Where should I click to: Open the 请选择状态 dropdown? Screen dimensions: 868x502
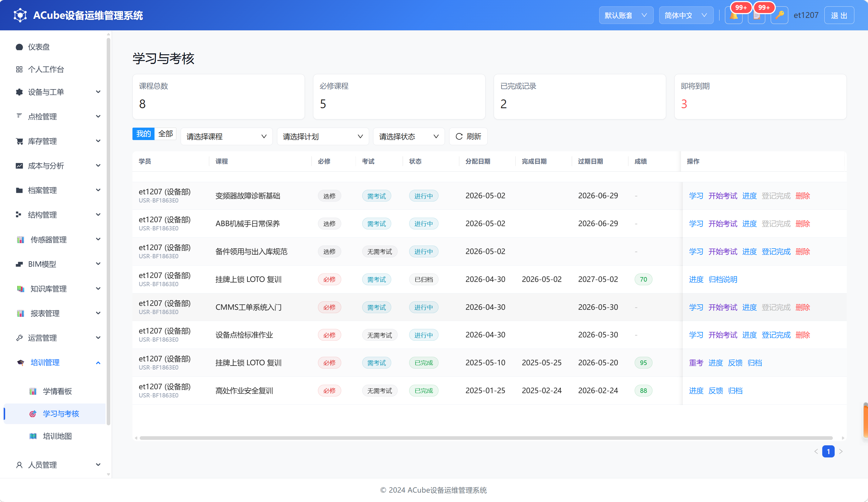(x=409, y=136)
